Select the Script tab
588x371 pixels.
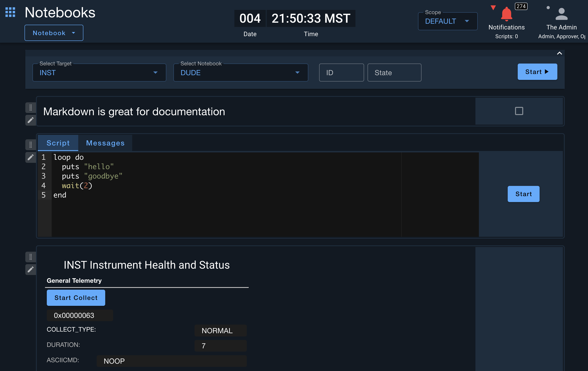(x=58, y=143)
